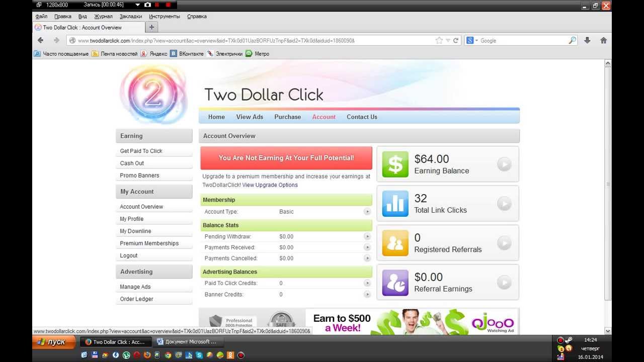Click the Earn to $500 a Week ad banner
This screenshot has height=362, width=644.
[x=411, y=322]
